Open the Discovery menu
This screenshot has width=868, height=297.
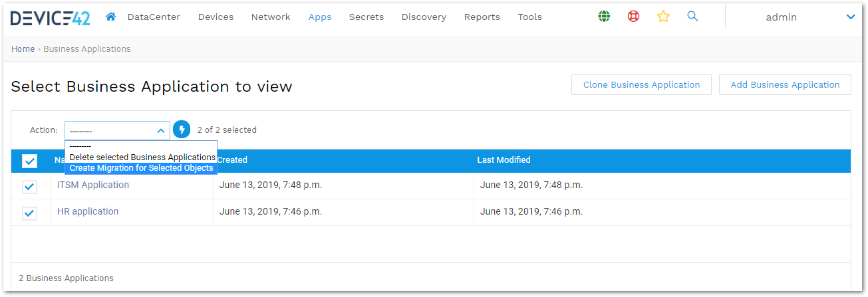pyautogui.click(x=424, y=17)
